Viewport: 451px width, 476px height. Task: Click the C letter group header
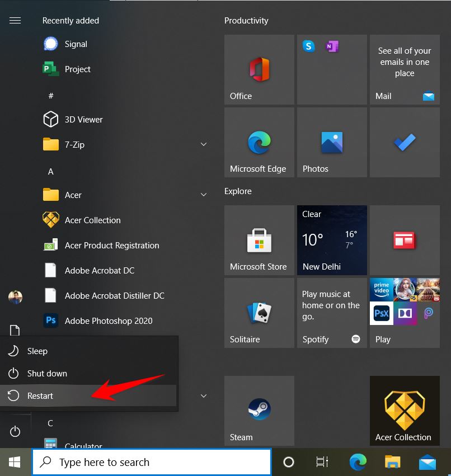(50, 423)
